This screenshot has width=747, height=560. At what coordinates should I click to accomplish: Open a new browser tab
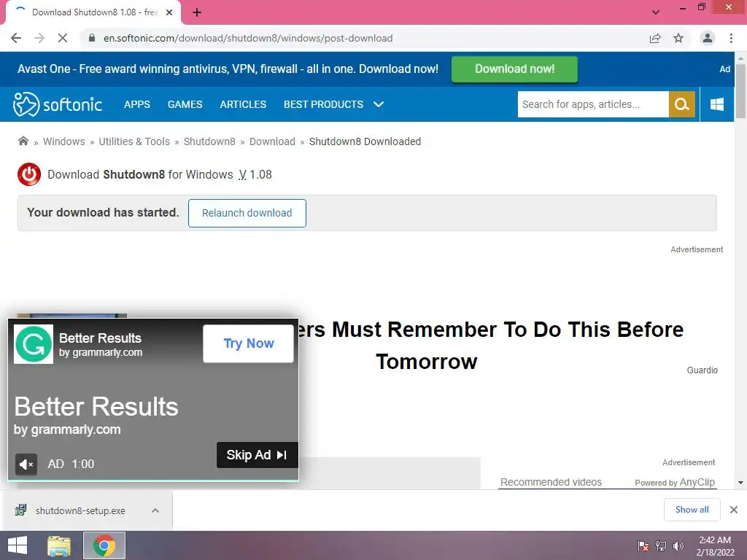pos(197,12)
